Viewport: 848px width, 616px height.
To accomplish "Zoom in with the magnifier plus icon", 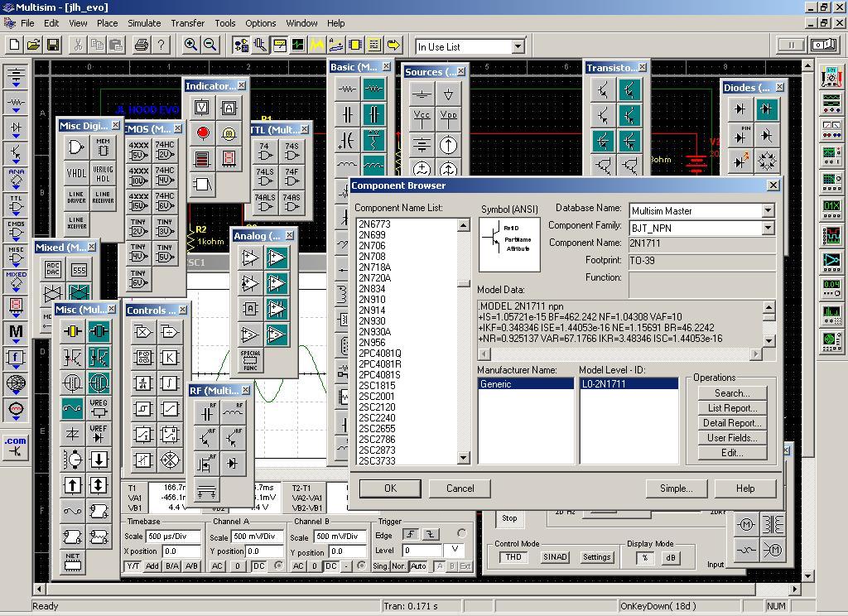I will tap(190, 45).
